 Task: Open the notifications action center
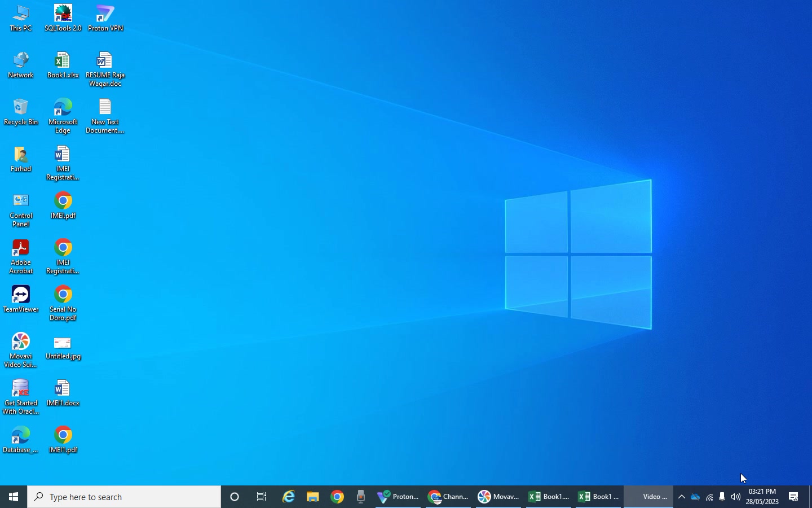(x=795, y=497)
